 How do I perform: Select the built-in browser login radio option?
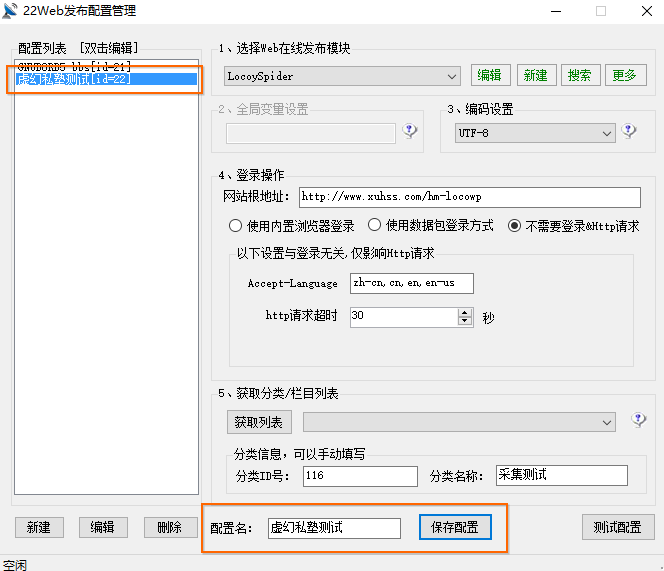tap(236, 225)
